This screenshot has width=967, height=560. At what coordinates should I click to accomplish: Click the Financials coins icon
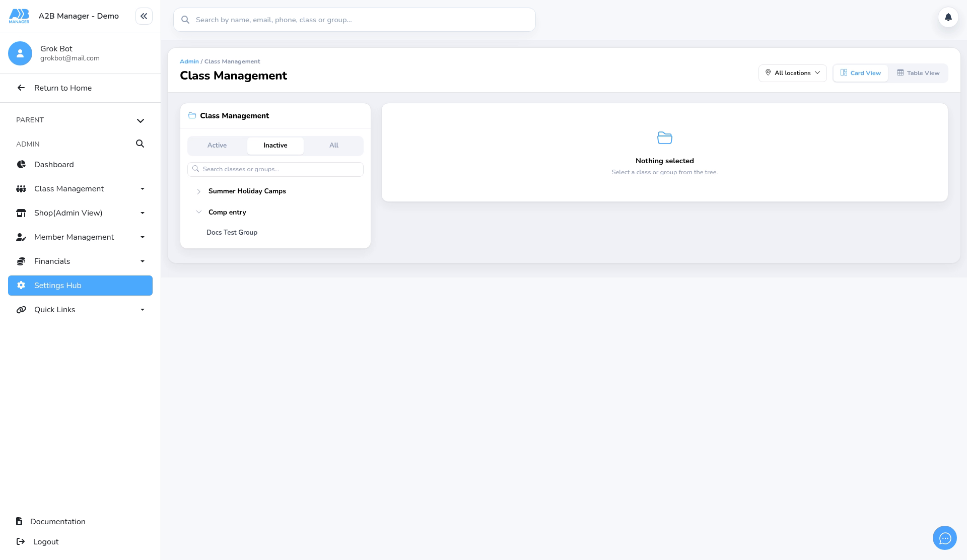21,261
